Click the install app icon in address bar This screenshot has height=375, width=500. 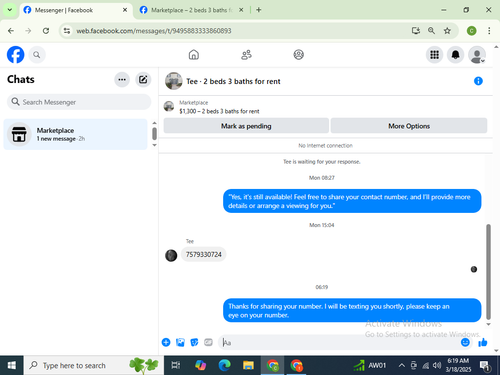pyautogui.click(x=415, y=31)
